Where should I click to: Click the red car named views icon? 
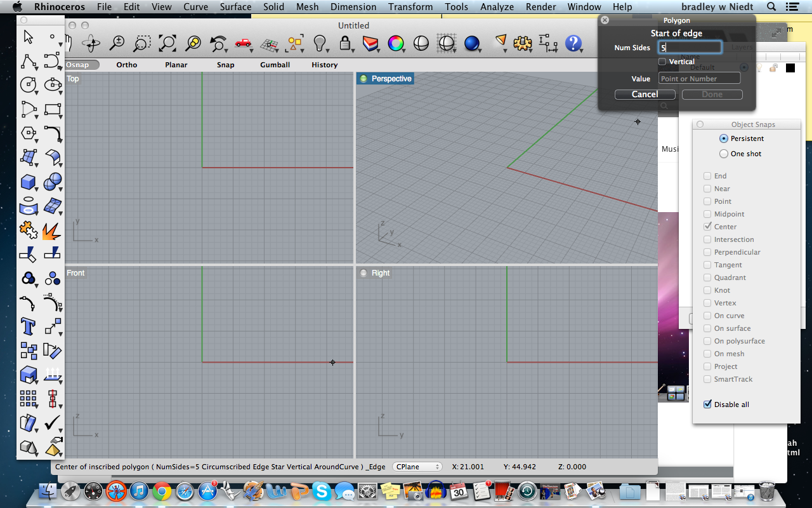tap(243, 43)
